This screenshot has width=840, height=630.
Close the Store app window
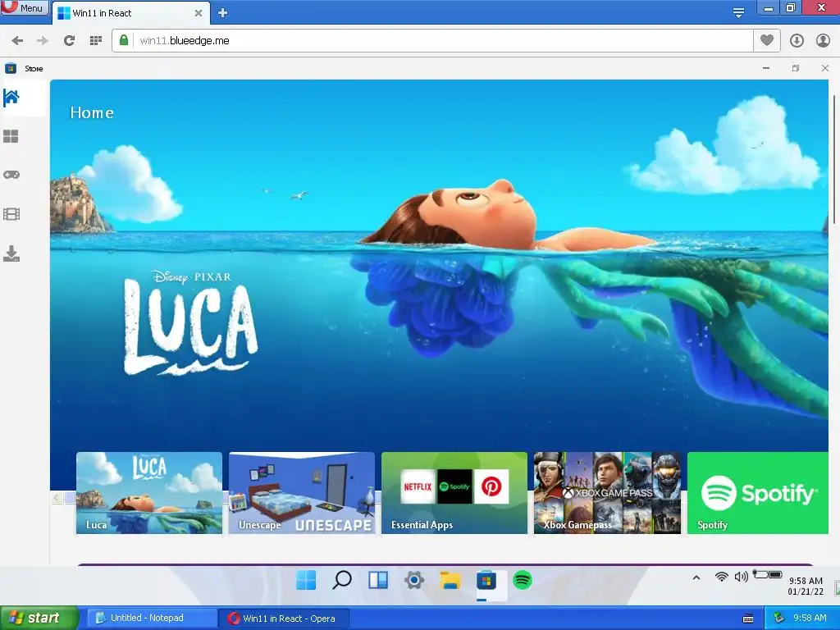click(825, 68)
